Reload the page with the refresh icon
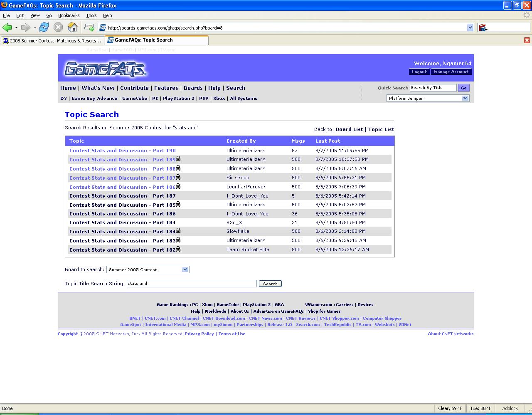This screenshot has width=532, height=415. [44, 27]
